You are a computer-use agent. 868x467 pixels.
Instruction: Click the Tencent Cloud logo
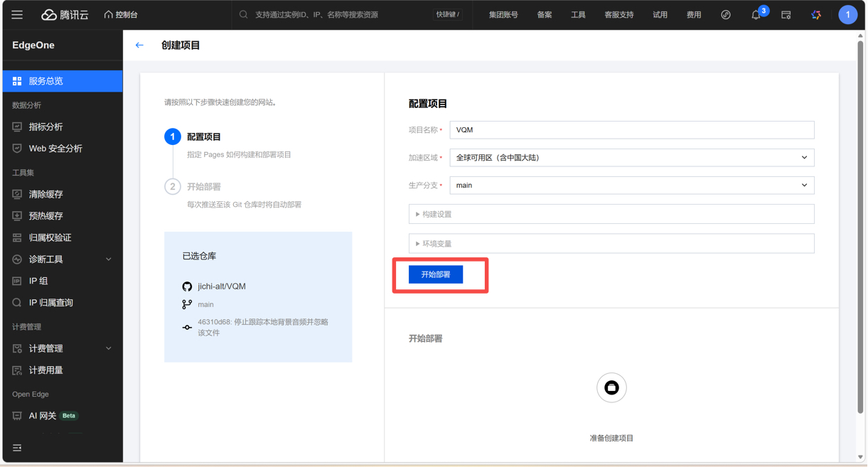[65, 14]
